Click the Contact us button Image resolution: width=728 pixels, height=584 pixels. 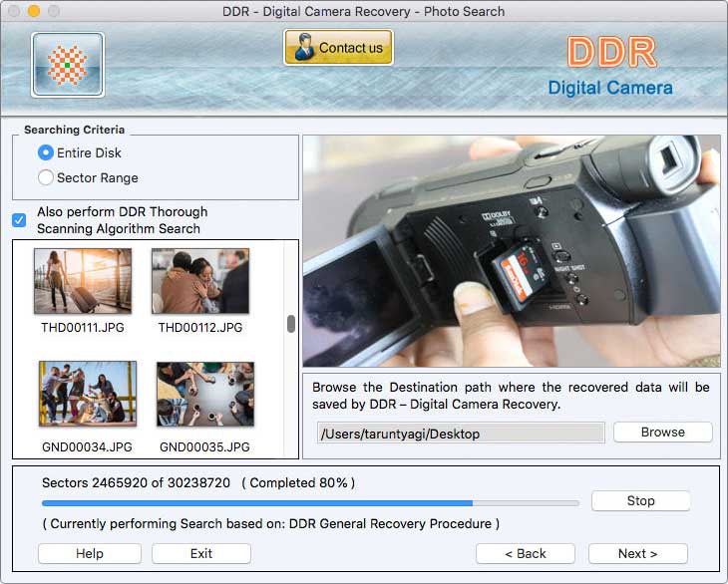338,48
